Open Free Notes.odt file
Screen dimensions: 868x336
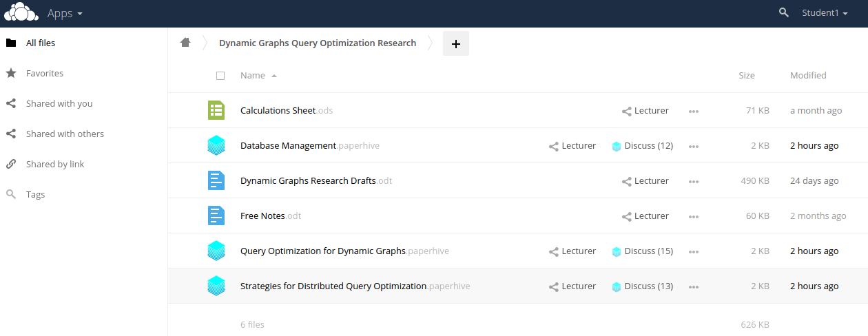tap(271, 216)
